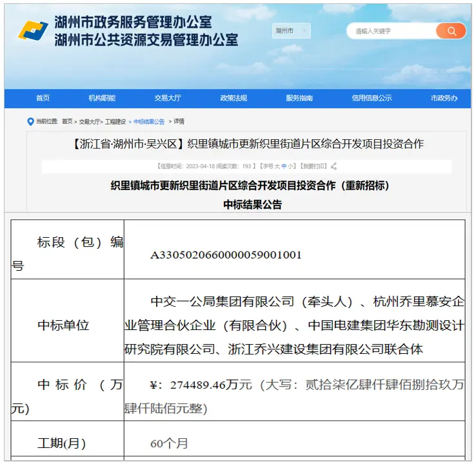Click 中标结果公告 breadcrumb link
476x466 pixels.
tap(149, 122)
